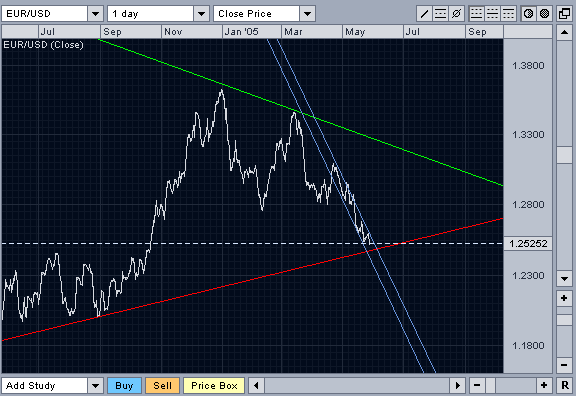Open the 1 day timeframe dropdown
The height and width of the screenshot is (396, 576).
(201, 14)
